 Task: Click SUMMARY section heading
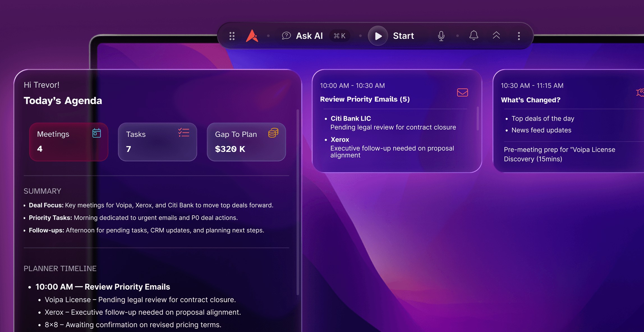42,191
